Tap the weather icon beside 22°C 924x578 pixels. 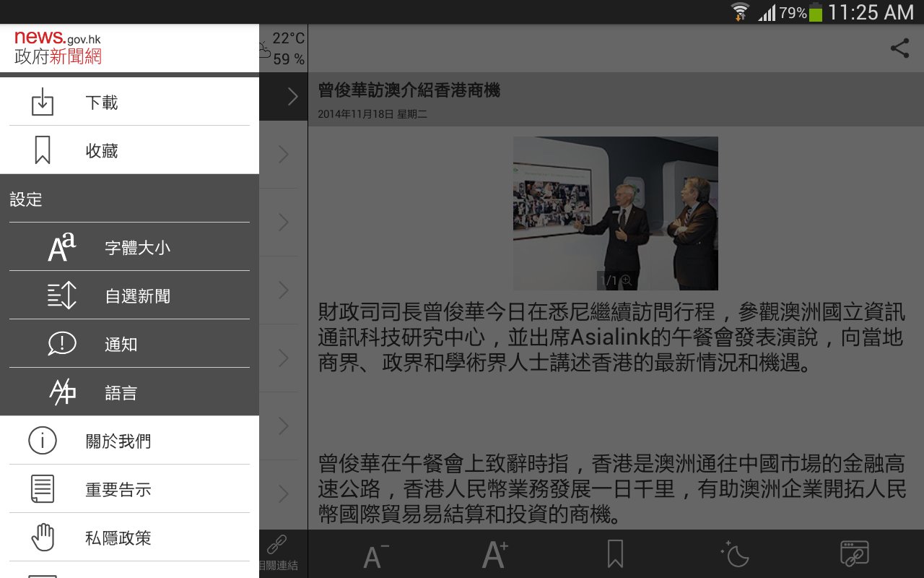coord(264,49)
